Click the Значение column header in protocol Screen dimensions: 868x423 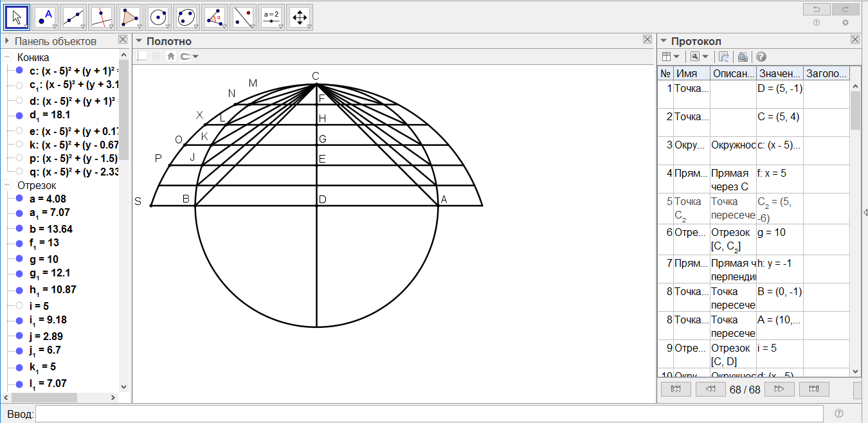[779, 74]
